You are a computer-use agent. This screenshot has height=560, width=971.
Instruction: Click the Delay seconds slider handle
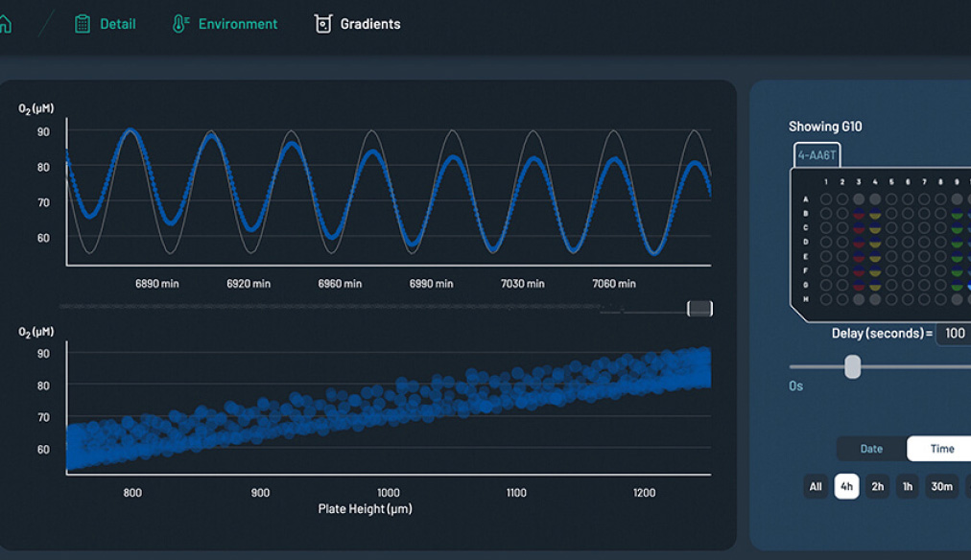tap(852, 366)
